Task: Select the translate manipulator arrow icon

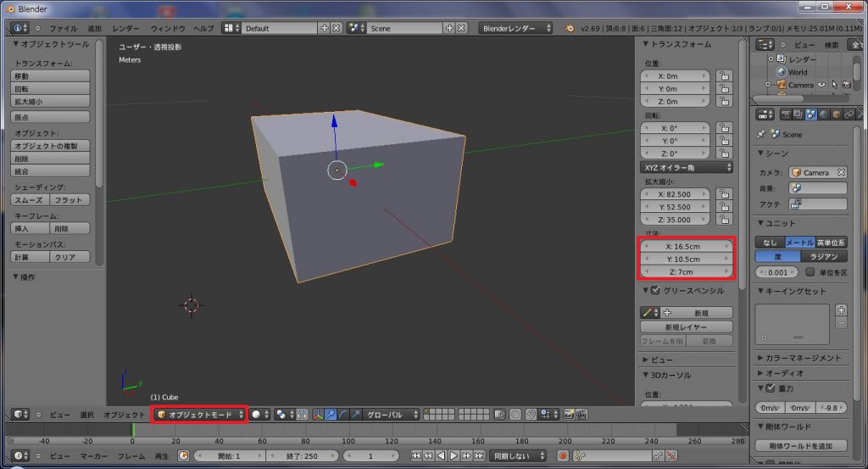Action: [x=331, y=414]
